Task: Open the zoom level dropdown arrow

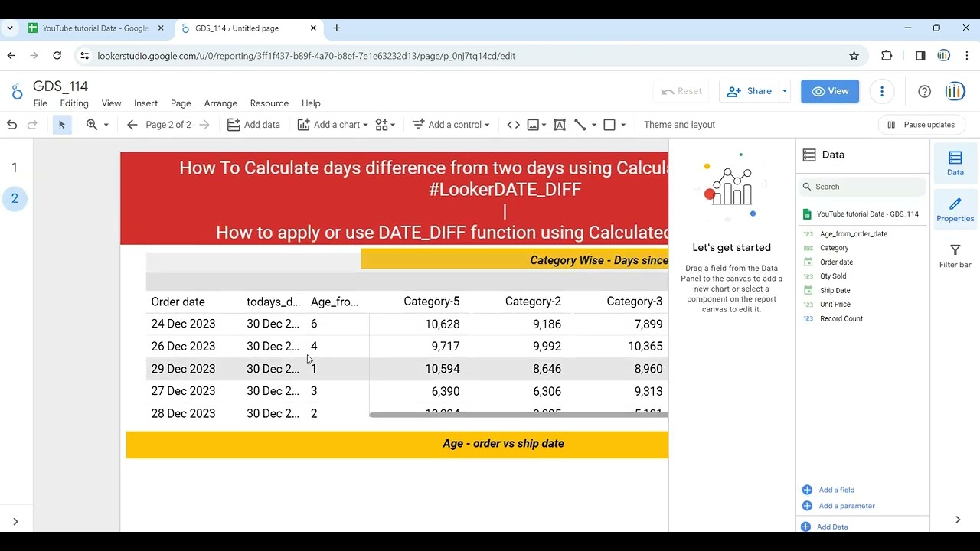Action: click(x=106, y=125)
